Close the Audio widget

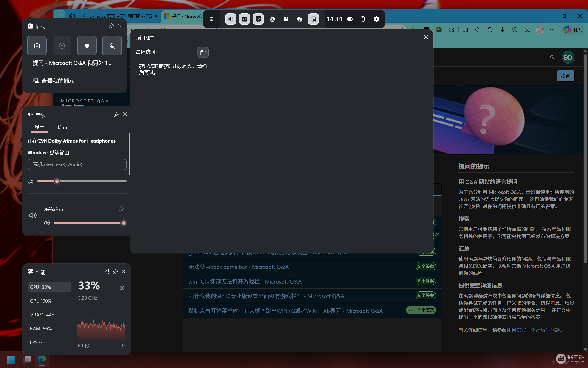(x=125, y=114)
